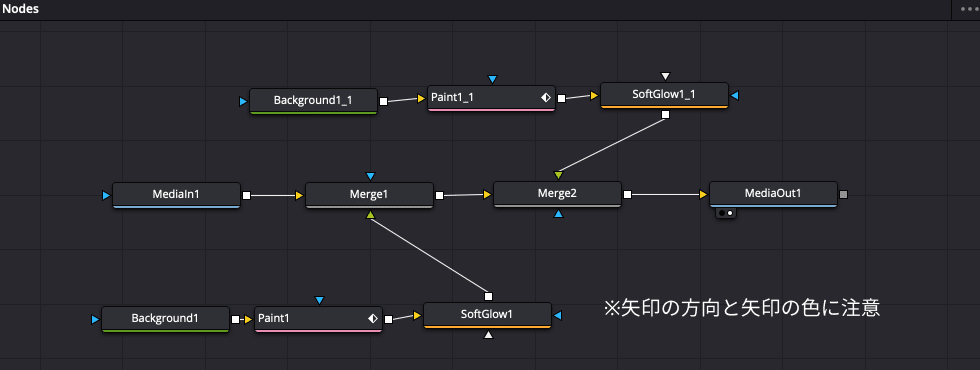This screenshot has height=370, width=980.
Task: Select the Background1_1 node
Action: [x=313, y=101]
